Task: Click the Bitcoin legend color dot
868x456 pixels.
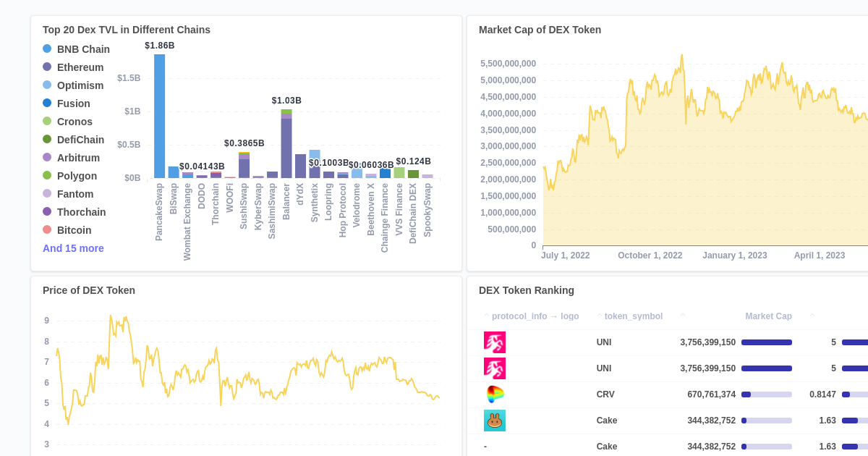Action: point(48,229)
